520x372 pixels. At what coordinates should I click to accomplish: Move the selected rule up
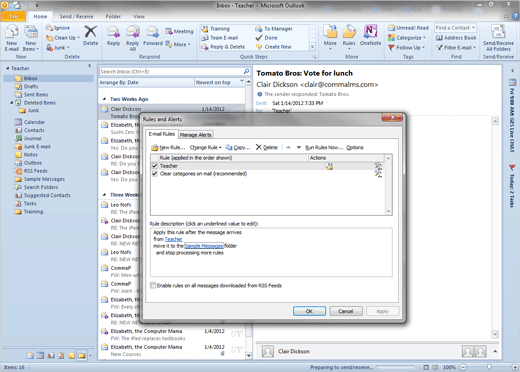288,147
